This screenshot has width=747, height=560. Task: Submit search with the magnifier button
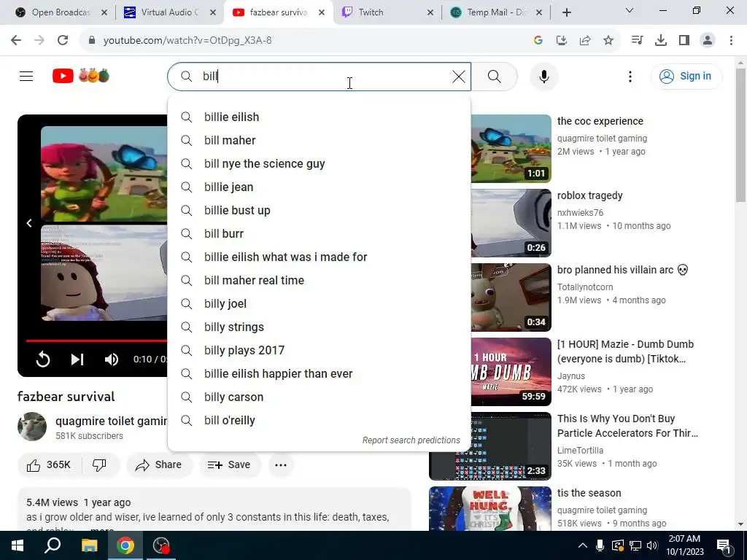(494, 76)
